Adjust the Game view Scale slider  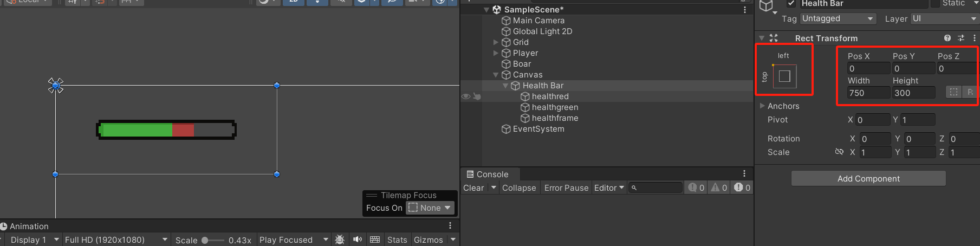(x=205, y=240)
